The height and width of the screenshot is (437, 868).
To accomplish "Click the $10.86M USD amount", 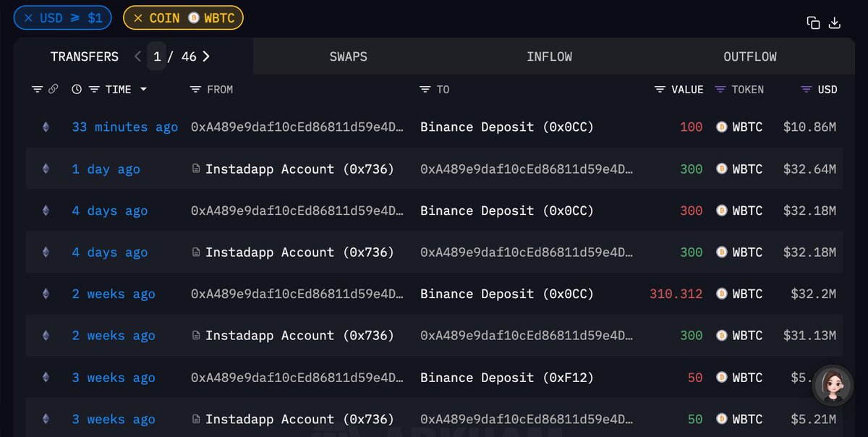I will pos(809,127).
